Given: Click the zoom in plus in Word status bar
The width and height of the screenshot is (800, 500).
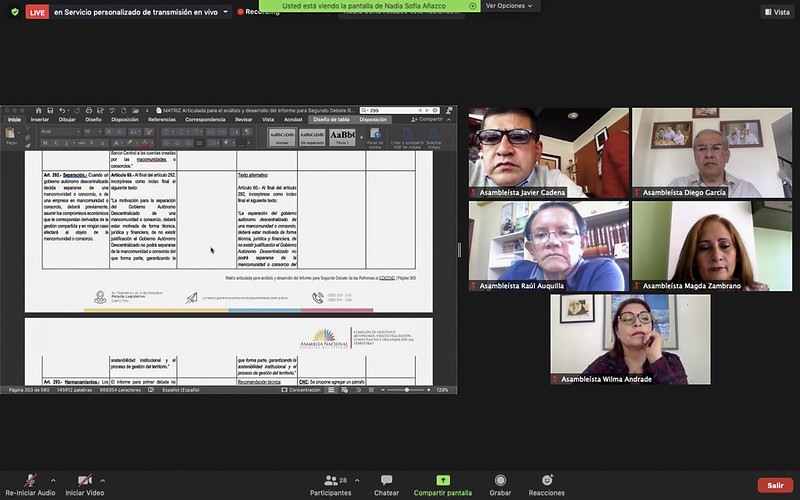Looking at the screenshot, I should point(429,390).
